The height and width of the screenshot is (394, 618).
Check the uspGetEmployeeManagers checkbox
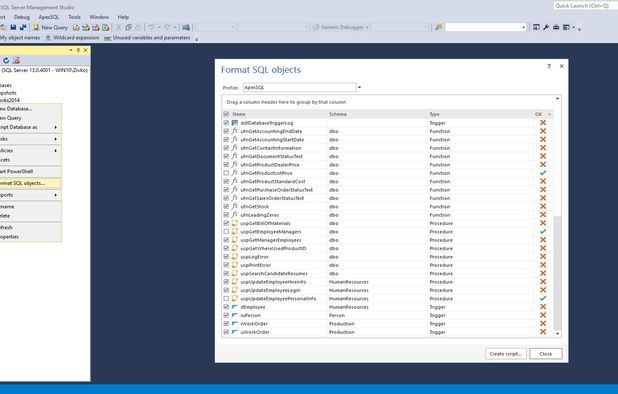226,232
